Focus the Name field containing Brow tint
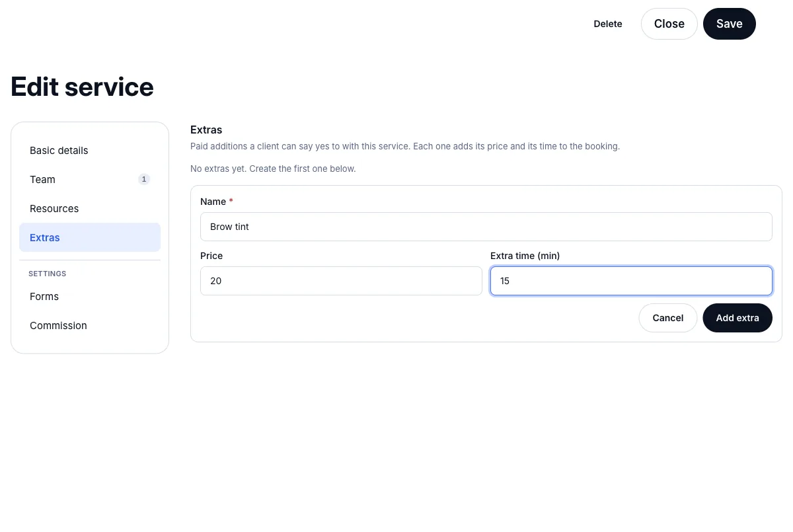The width and height of the screenshot is (793, 532). coord(486,227)
